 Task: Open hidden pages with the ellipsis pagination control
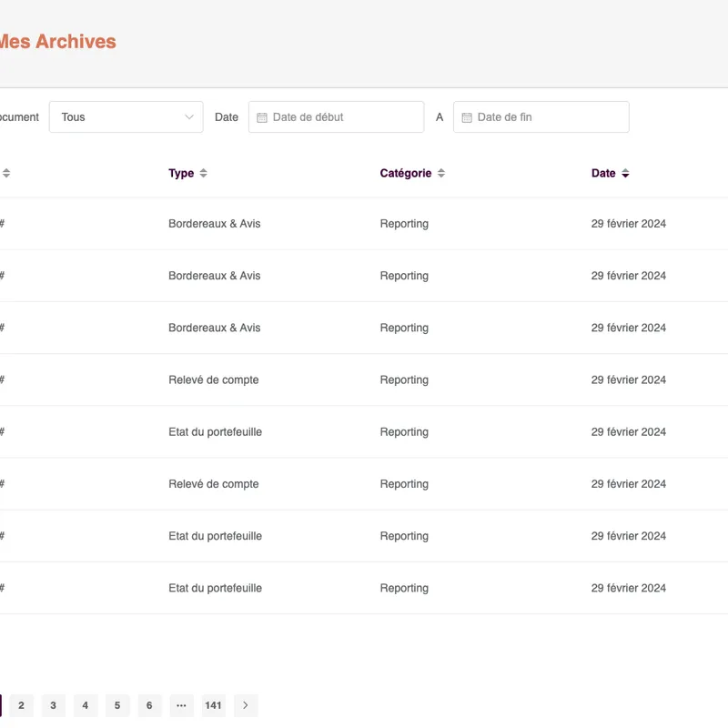point(181,705)
